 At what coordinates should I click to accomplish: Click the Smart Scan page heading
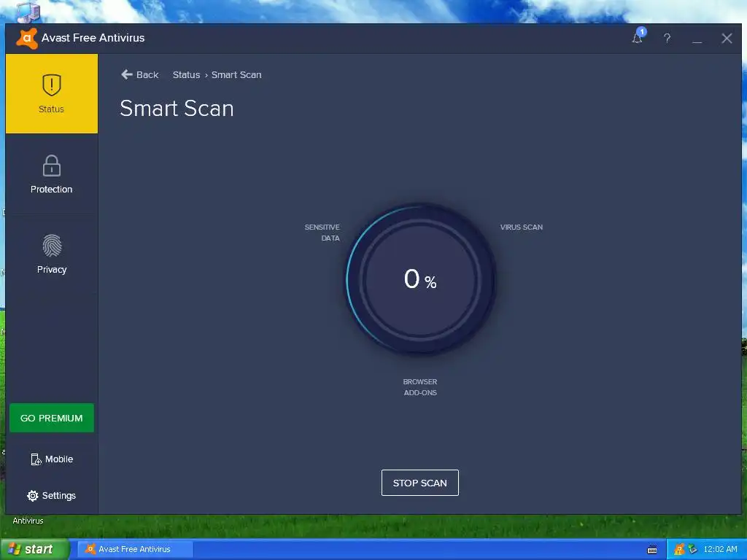pos(177,108)
